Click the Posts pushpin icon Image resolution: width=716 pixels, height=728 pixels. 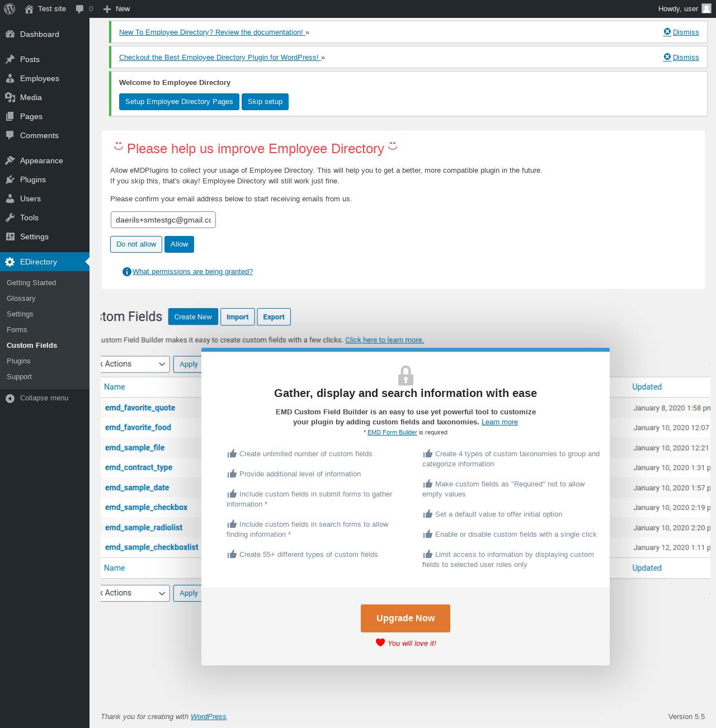(10, 59)
